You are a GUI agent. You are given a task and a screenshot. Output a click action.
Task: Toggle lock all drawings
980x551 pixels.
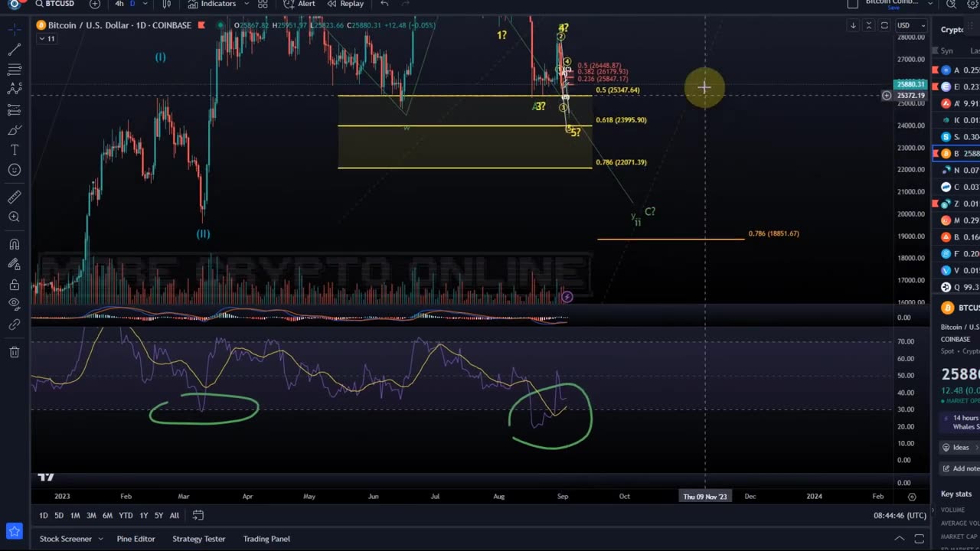point(14,285)
